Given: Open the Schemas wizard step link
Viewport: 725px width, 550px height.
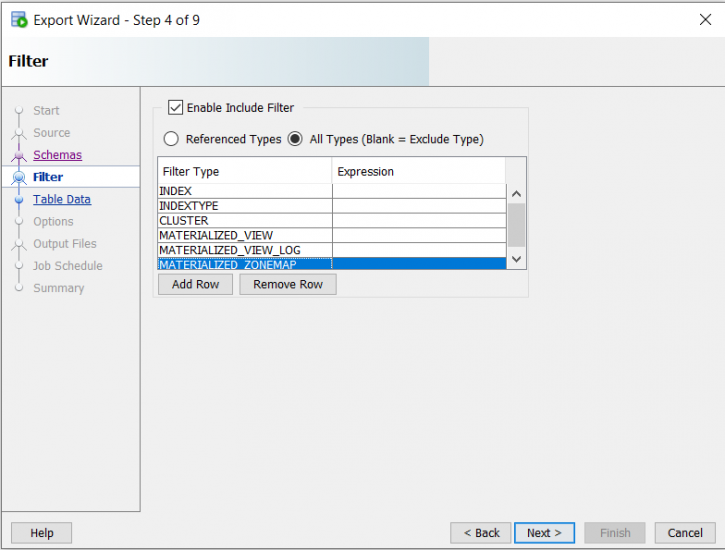Looking at the screenshot, I should click(x=57, y=155).
